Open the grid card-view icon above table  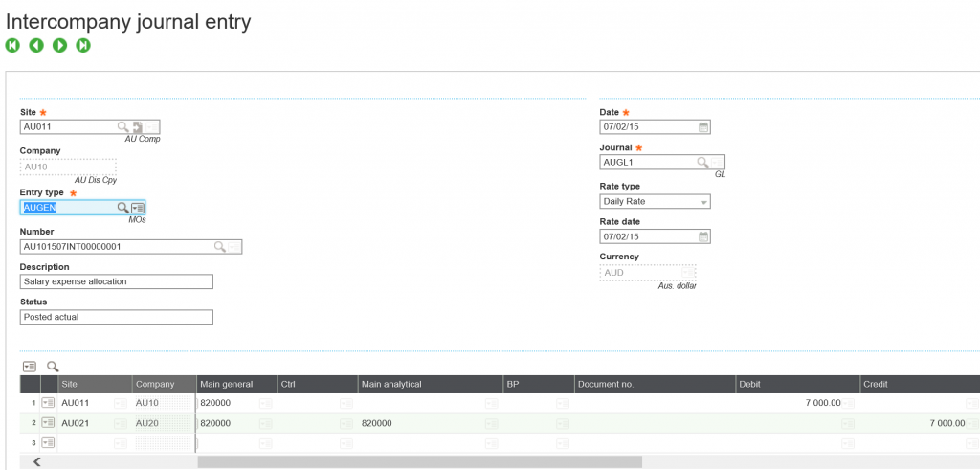point(29,366)
